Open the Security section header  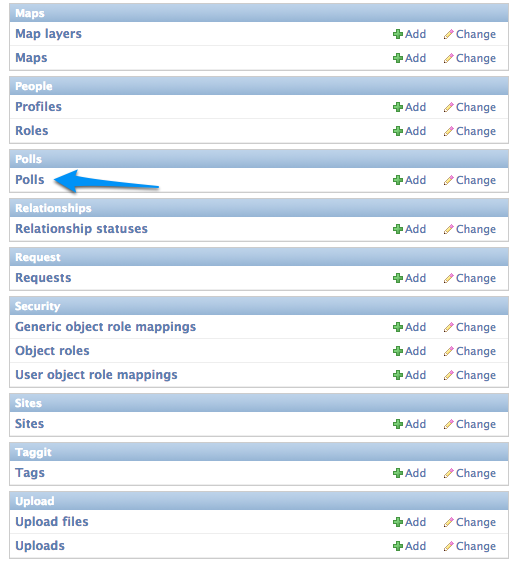[x=37, y=306]
